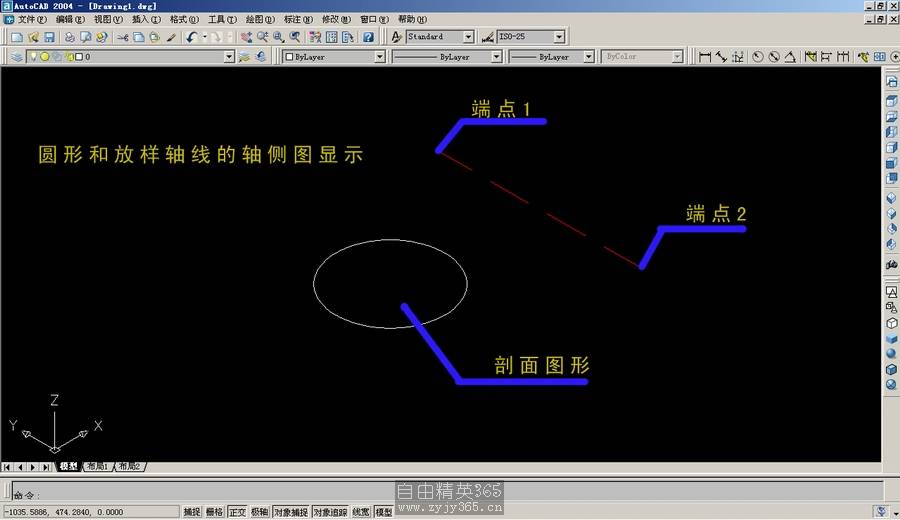Open the 绘图 (Draw) menu

click(x=260, y=19)
